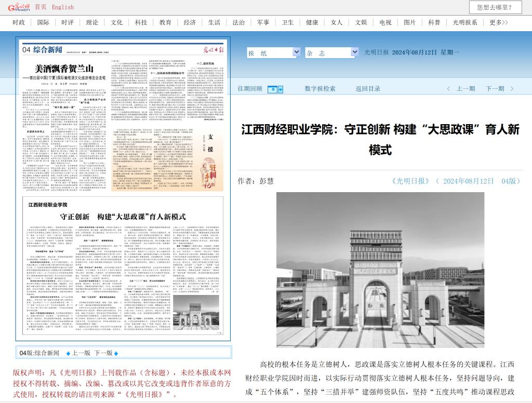Open the past-issues calendar icon

pyautogui.click(x=272, y=89)
